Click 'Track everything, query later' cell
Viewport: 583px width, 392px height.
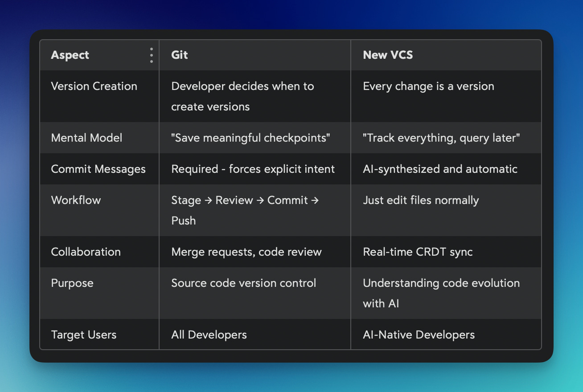(x=446, y=138)
